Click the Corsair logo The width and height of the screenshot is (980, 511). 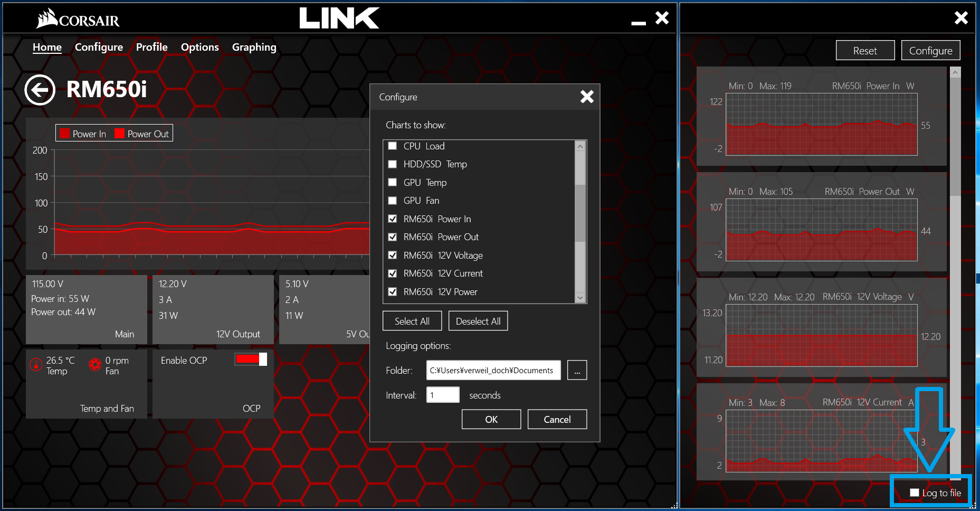pyautogui.click(x=78, y=18)
